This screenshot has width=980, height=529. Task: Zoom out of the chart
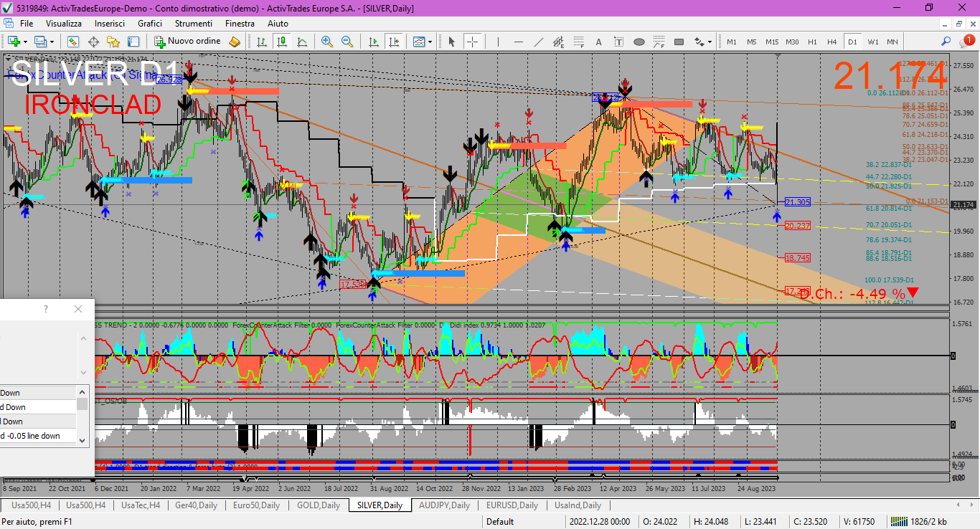[347, 42]
